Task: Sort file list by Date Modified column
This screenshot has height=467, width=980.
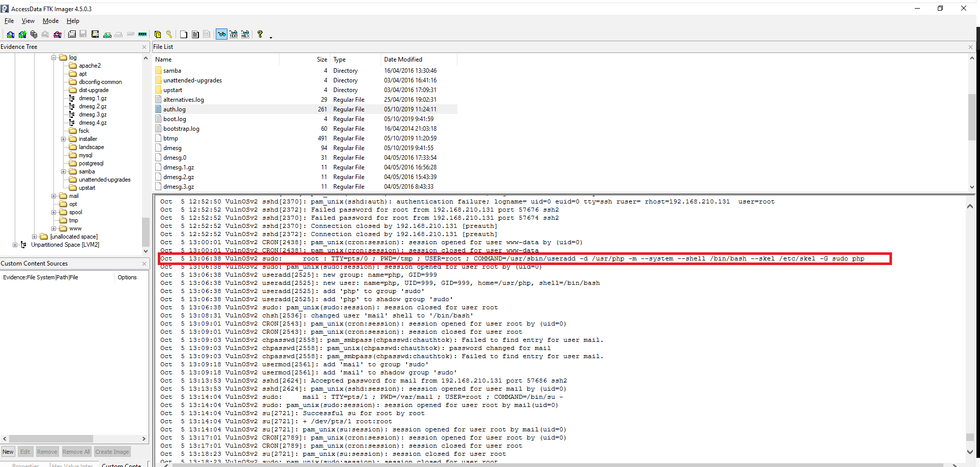Action: tap(403, 60)
